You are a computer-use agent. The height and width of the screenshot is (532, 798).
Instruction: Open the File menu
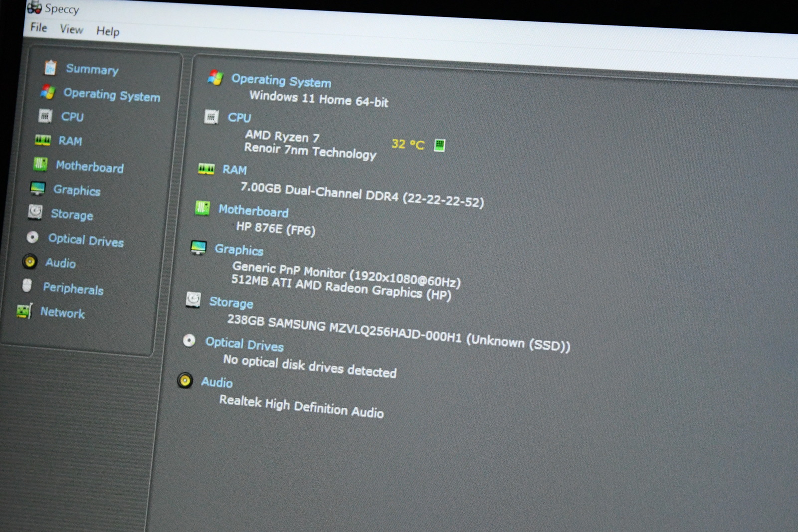point(38,27)
